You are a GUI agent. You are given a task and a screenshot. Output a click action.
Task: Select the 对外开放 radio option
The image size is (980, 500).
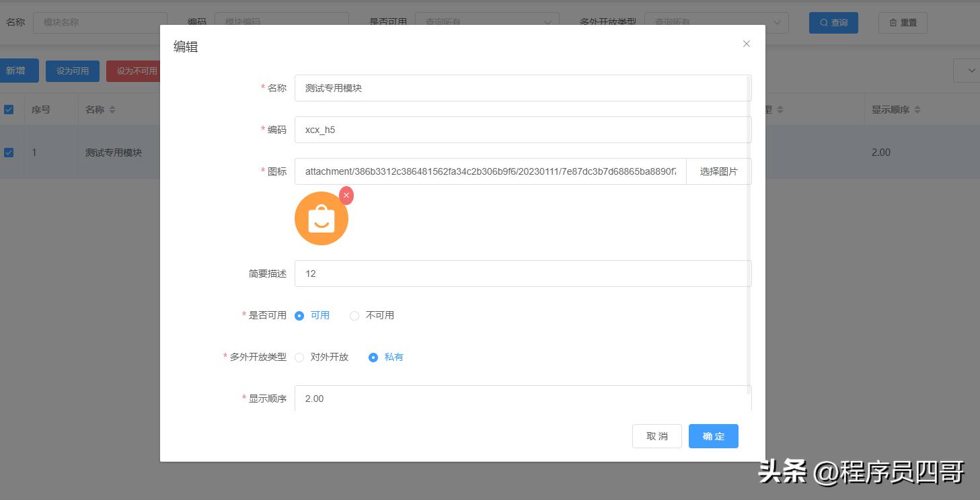(x=299, y=357)
